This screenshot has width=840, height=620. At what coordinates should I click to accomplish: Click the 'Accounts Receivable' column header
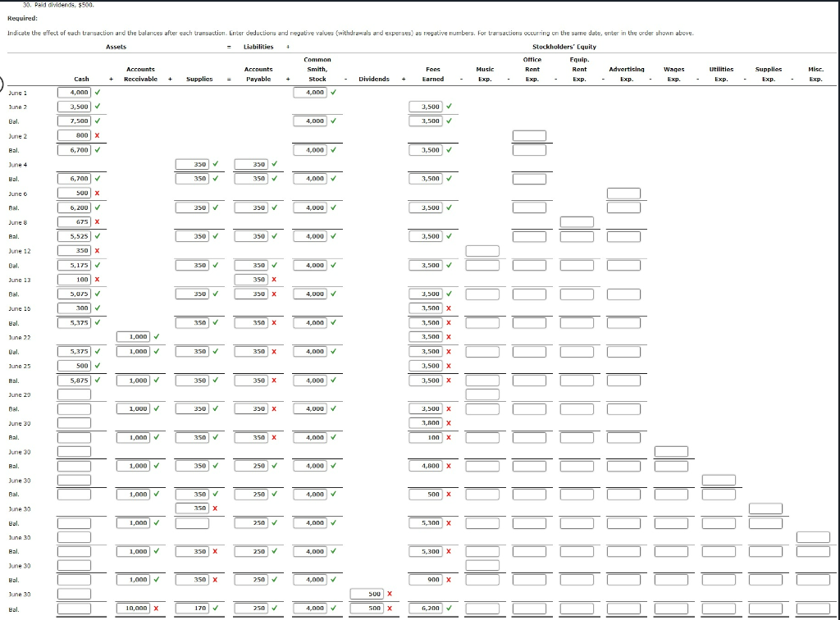pyautogui.click(x=140, y=74)
